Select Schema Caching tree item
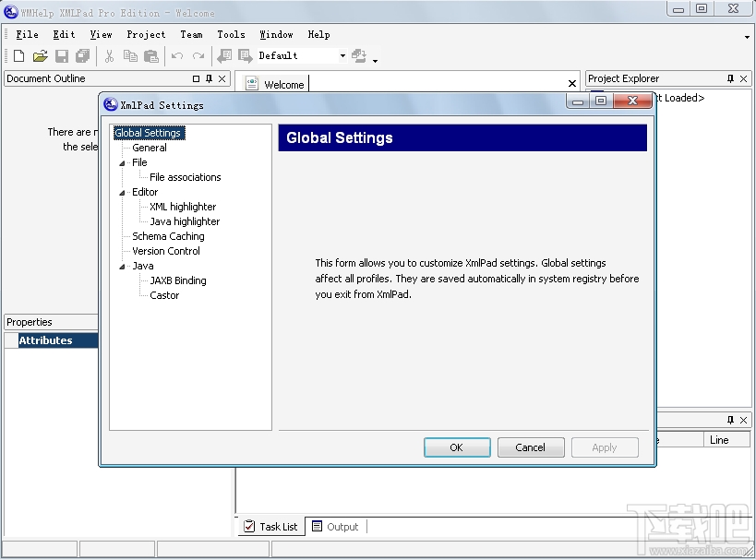The image size is (756, 560). coord(168,236)
